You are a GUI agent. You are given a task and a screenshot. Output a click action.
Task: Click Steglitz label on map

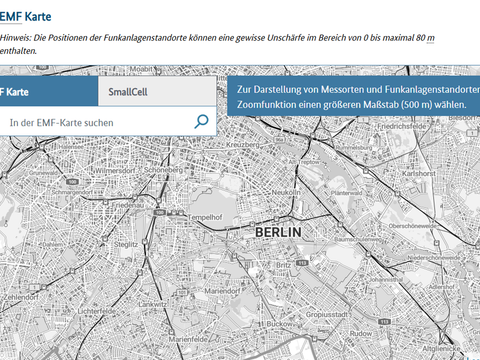point(126,244)
